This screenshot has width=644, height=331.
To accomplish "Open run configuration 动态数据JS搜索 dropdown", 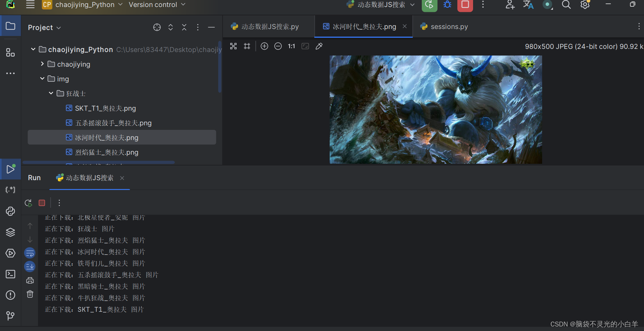I will point(381,5).
